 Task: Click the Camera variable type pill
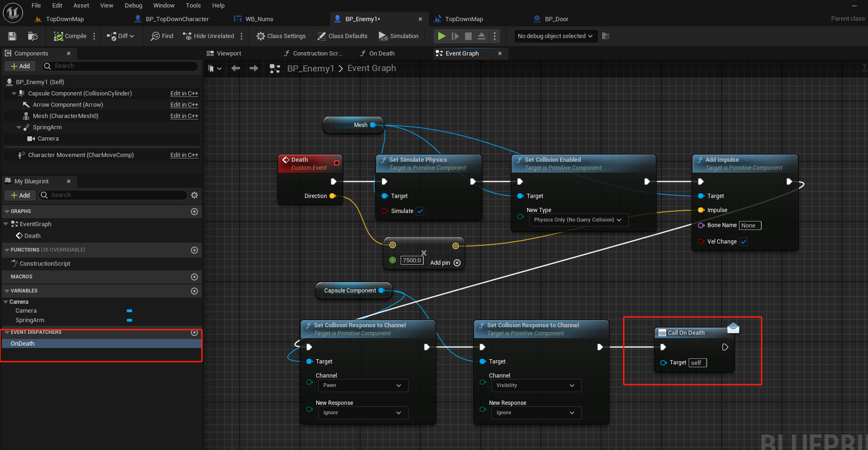click(129, 311)
